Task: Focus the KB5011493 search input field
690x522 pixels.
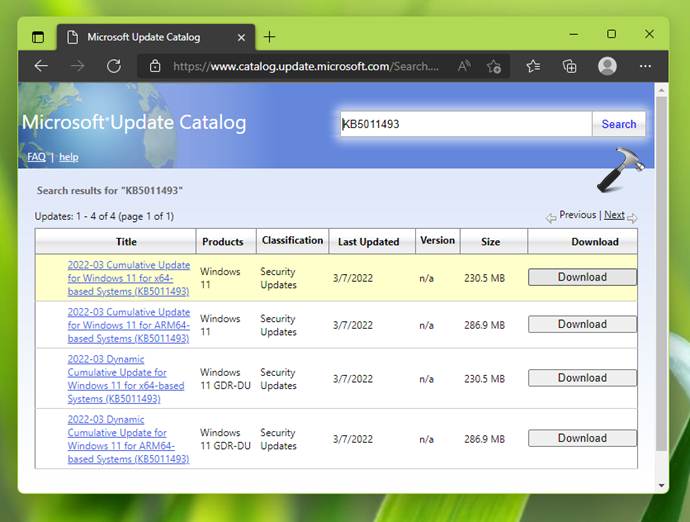Action: point(464,124)
